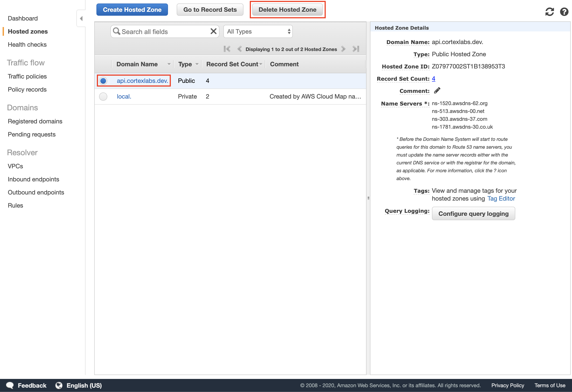Go to first page of hosted zones
This screenshot has width=572, height=392.
pyautogui.click(x=227, y=49)
